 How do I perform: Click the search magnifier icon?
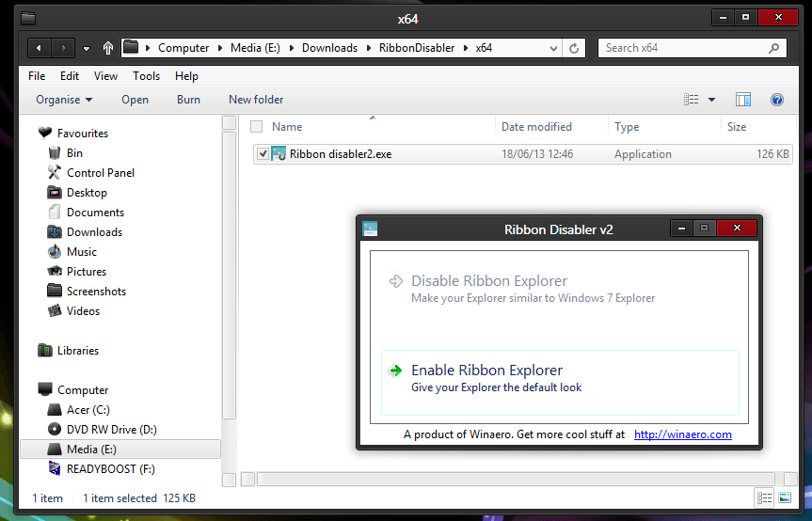click(x=774, y=48)
